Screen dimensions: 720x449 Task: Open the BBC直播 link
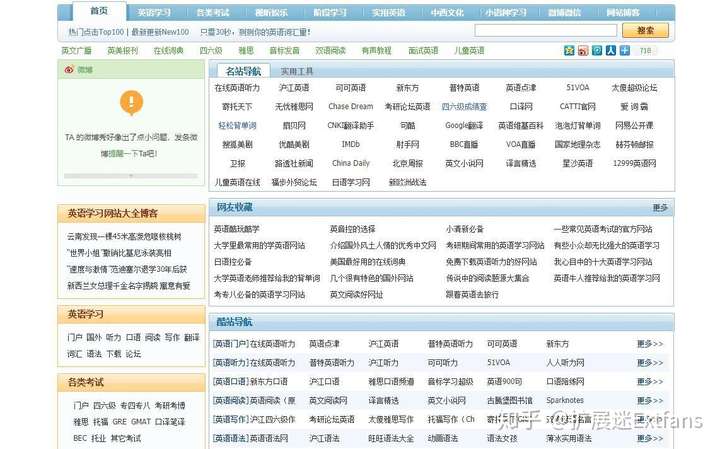(x=464, y=144)
